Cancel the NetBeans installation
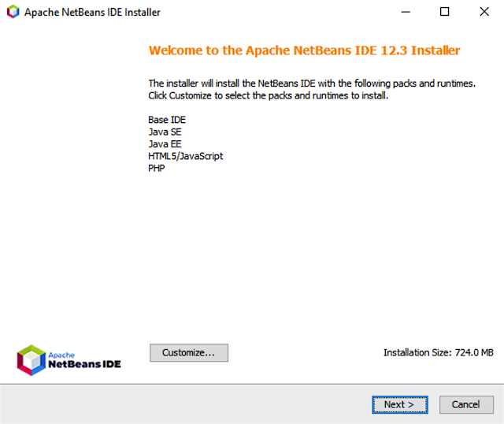The image size is (504, 424). coord(466,404)
